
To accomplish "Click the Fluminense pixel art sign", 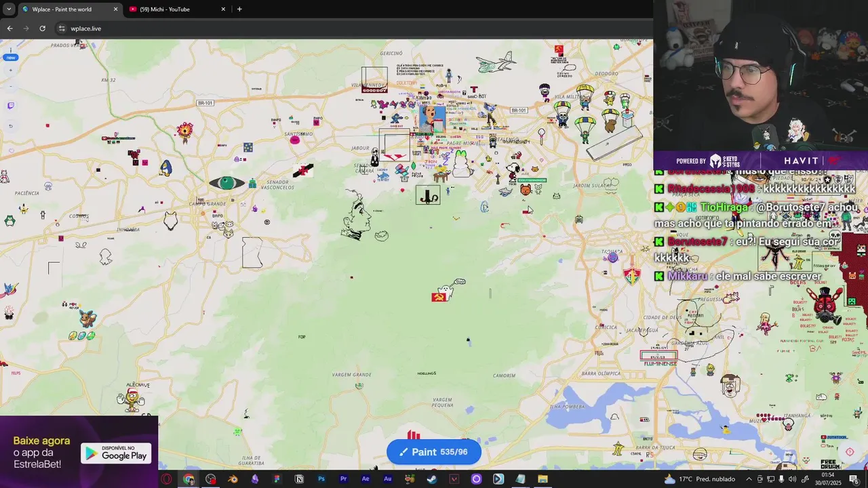I will 659,359.
